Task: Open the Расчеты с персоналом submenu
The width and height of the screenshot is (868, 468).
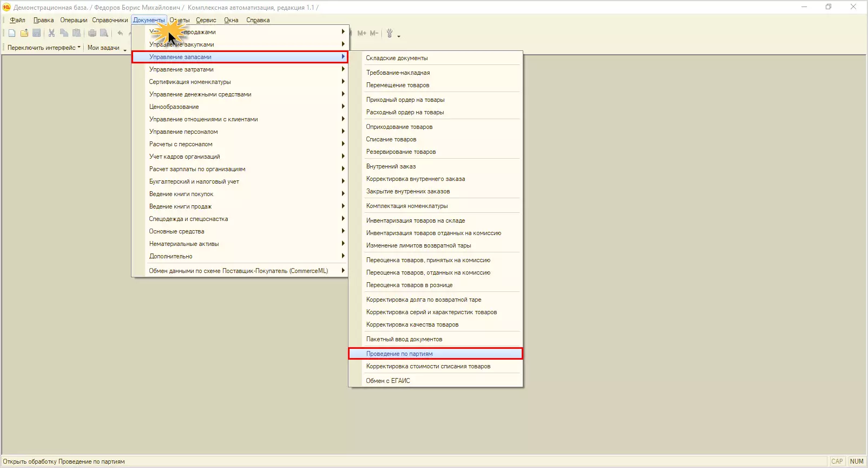Action: click(x=240, y=144)
